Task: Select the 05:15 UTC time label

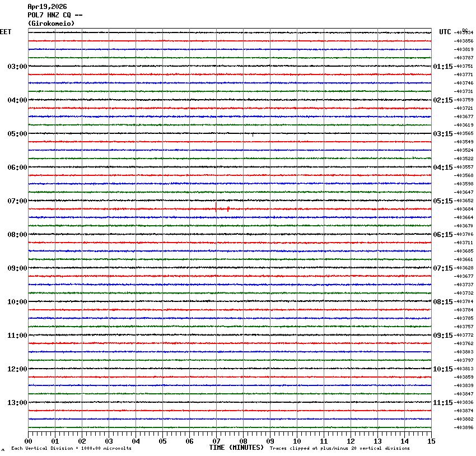Action: 443,201
